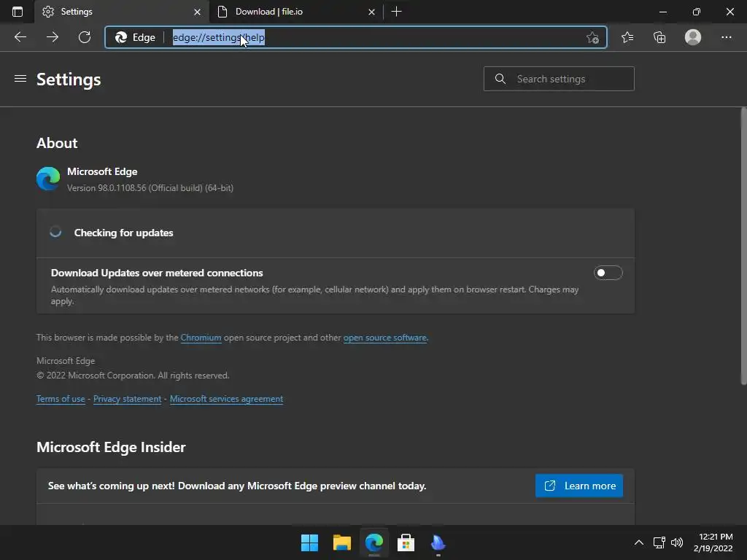
Task: Open the Chromium link
Action: [201, 338]
